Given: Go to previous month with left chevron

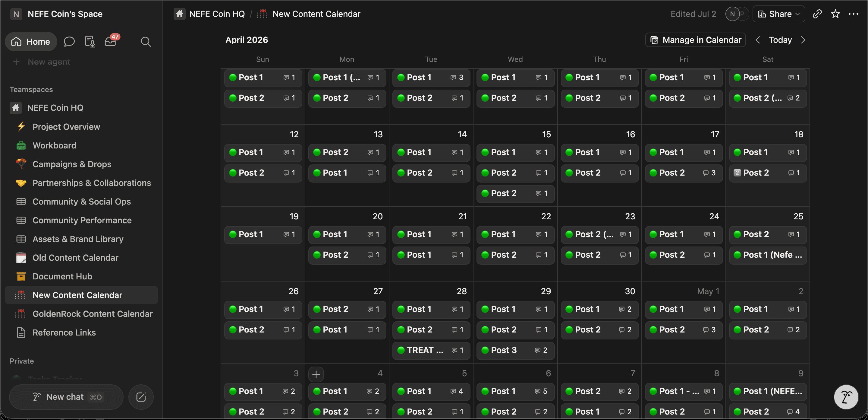Looking at the screenshot, I should pos(758,40).
